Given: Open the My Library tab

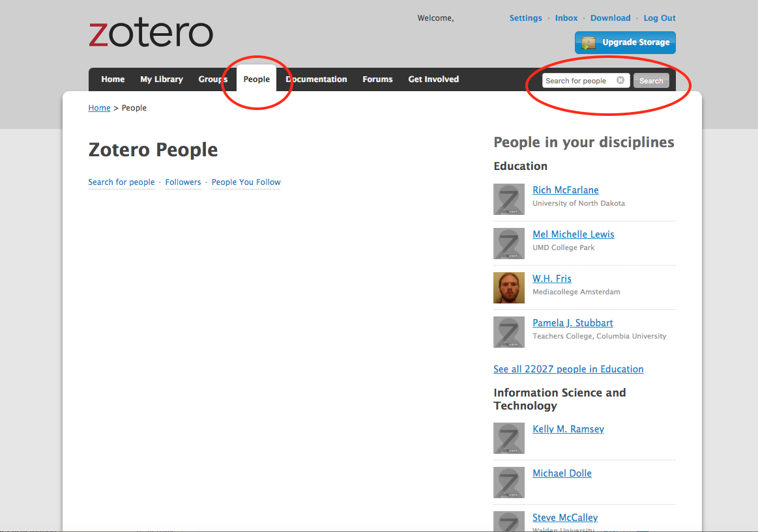Looking at the screenshot, I should click(161, 79).
